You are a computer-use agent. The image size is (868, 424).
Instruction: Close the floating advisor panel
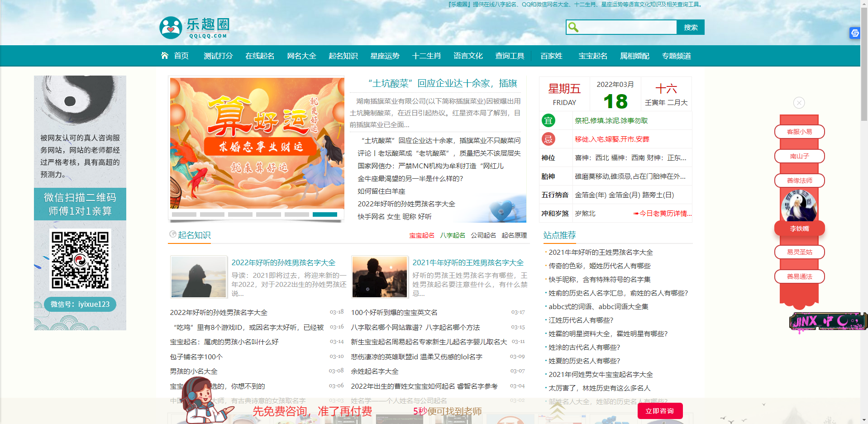click(x=799, y=103)
